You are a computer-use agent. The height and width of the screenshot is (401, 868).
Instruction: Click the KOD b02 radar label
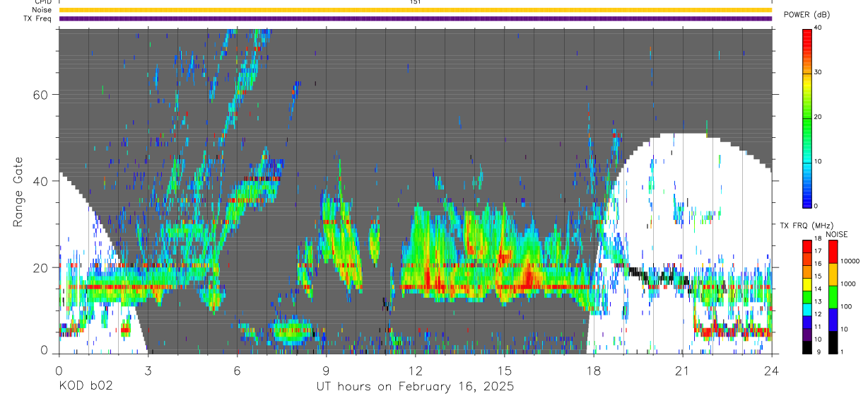(x=86, y=387)
